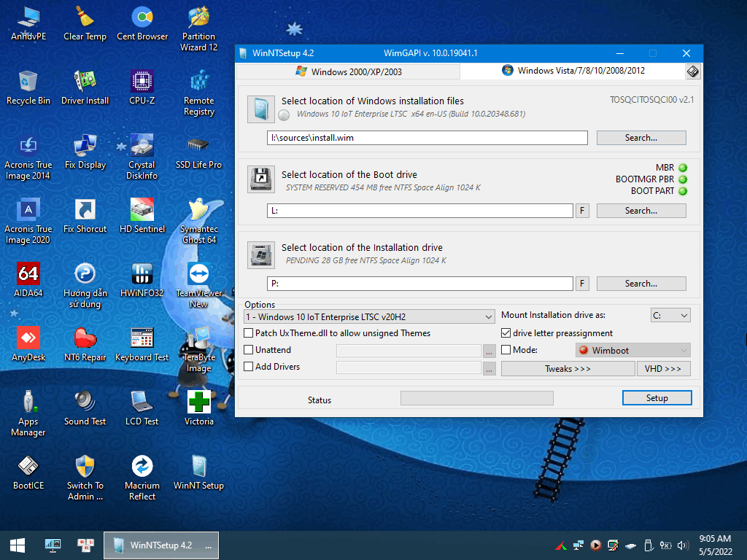The height and width of the screenshot is (560, 747).
Task: Switch to the Windows Vista/7/8/10/2008/2012 tab
Action: coord(573,71)
